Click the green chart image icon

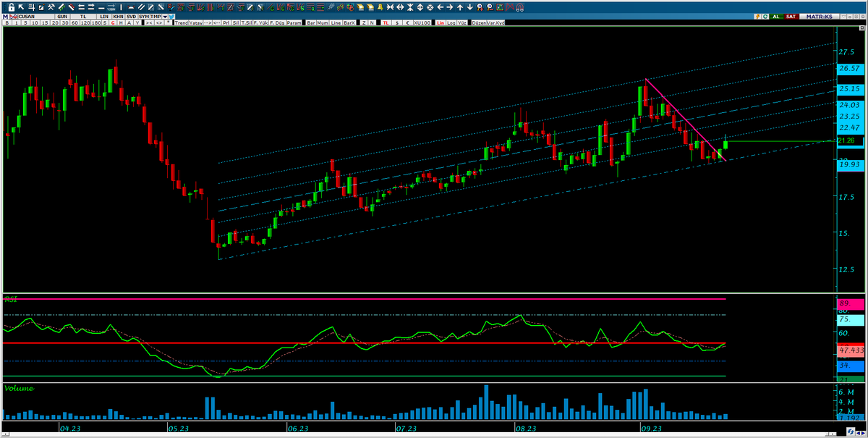click(500, 7)
